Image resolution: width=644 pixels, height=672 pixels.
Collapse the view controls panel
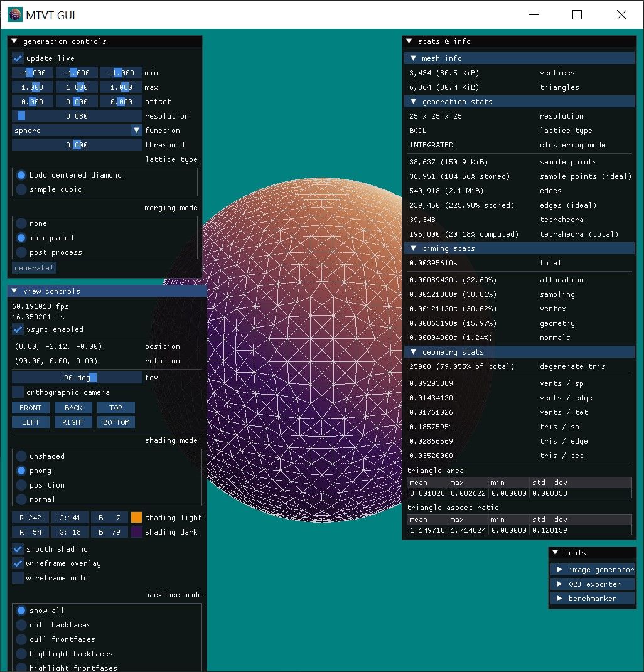pyautogui.click(x=14, y=291)
